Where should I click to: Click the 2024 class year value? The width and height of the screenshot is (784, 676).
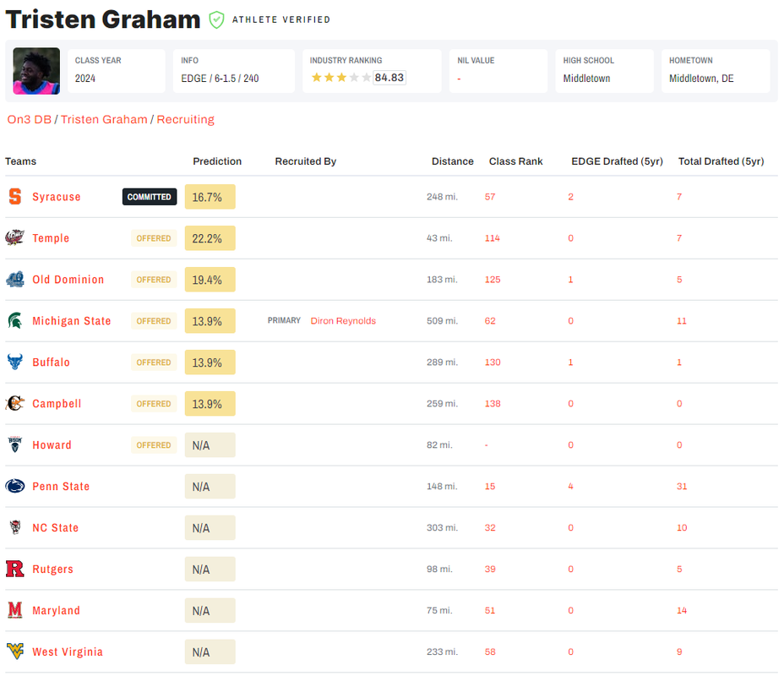85,79
